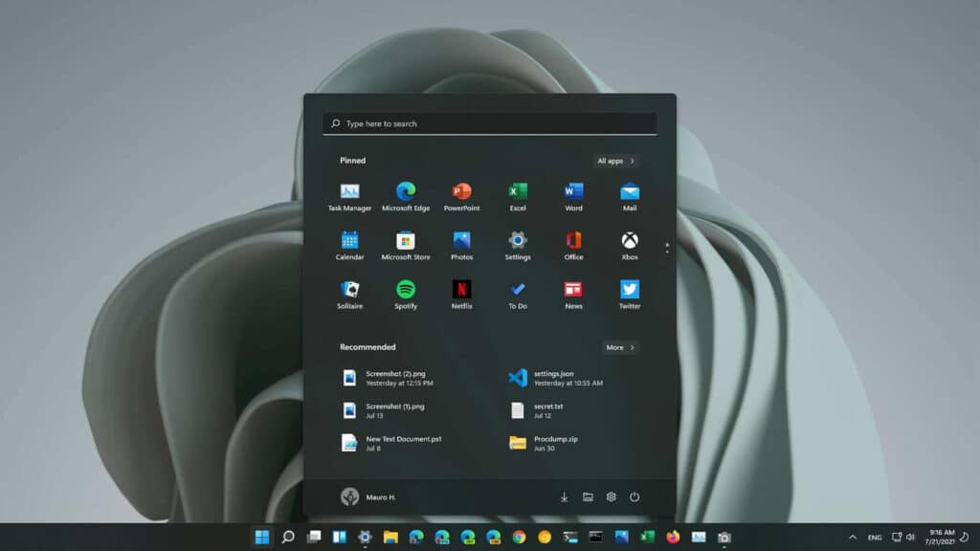This screenshot has width=980, height=551.
Task: Open the Downloads folder shortcut beside power
Action: point(564,497)
